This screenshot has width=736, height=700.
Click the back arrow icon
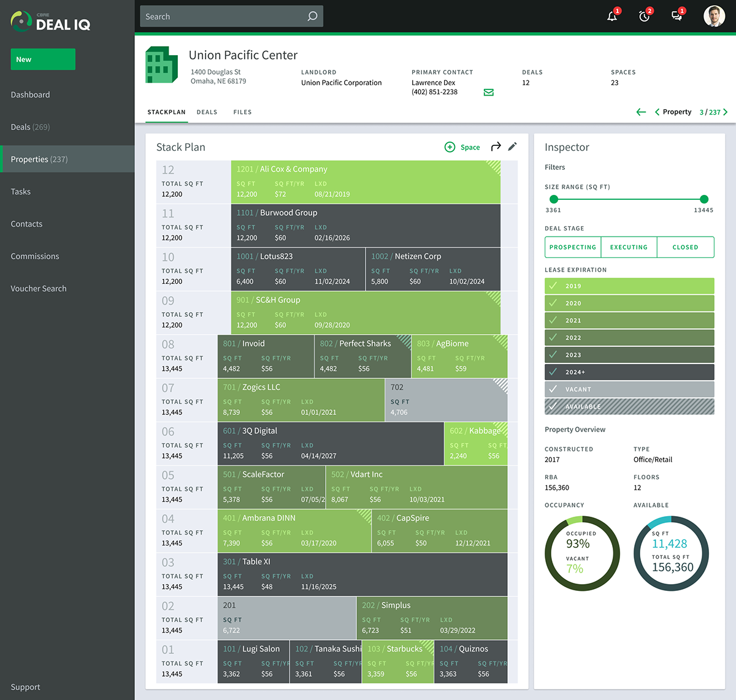tap(641, 112)
